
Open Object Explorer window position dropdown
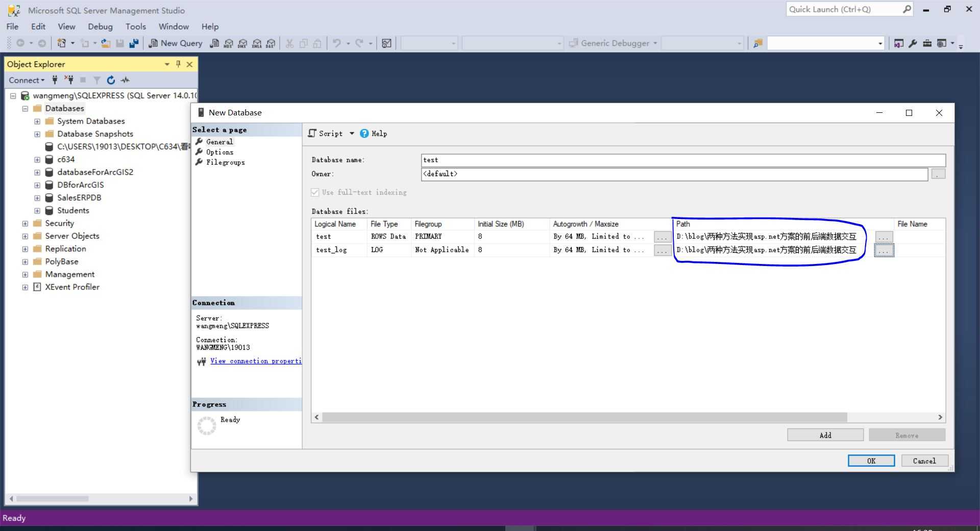pos(167,64)
